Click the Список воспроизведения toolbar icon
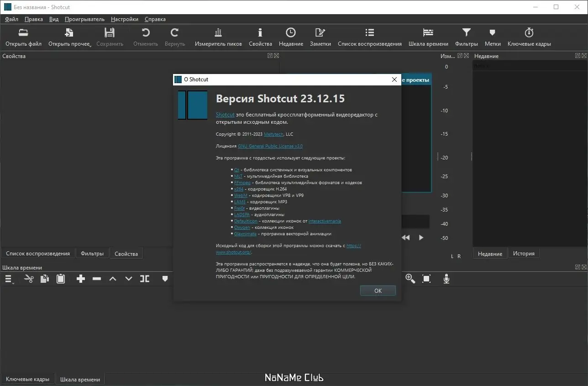 (x=370, y=32)
